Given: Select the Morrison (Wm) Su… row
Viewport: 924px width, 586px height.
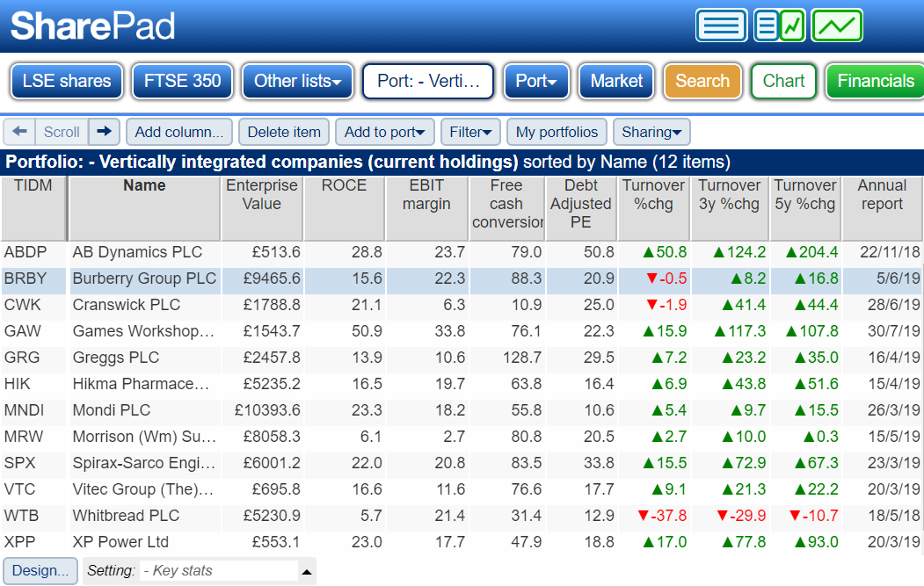Looking at the screenshot, I should click(x=462, y=437).
